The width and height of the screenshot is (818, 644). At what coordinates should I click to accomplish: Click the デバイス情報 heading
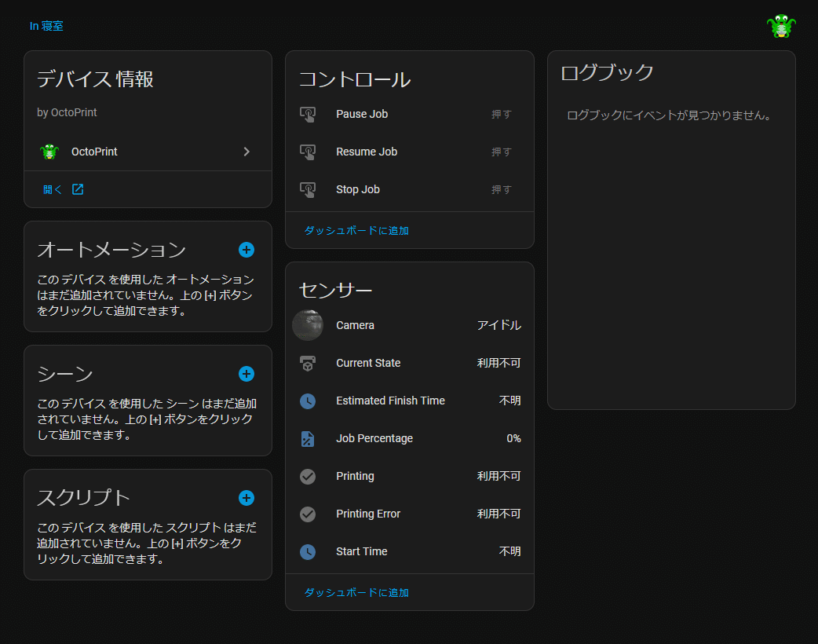click(x=96, y=79)
